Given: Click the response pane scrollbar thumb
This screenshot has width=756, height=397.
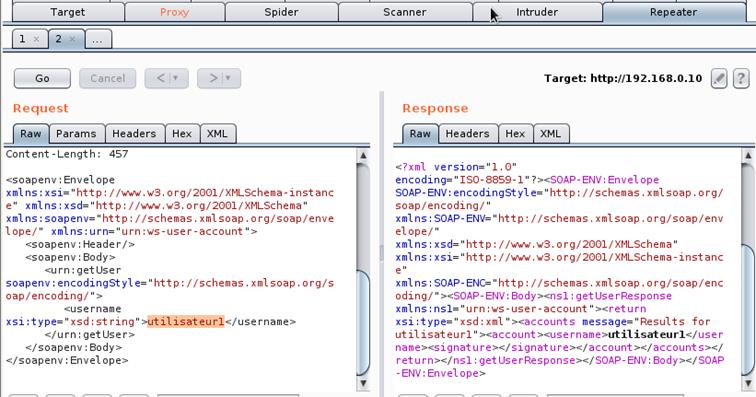Looking at the screenshot, I should pyautogui.click(x=748, y=309).
